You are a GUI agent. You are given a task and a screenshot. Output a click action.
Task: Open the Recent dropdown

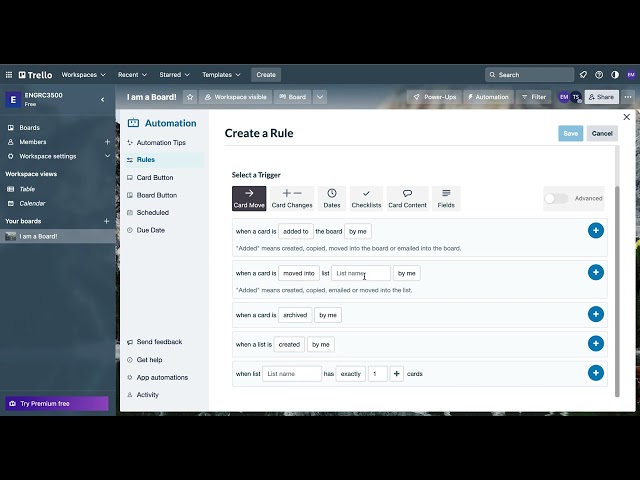132,75
